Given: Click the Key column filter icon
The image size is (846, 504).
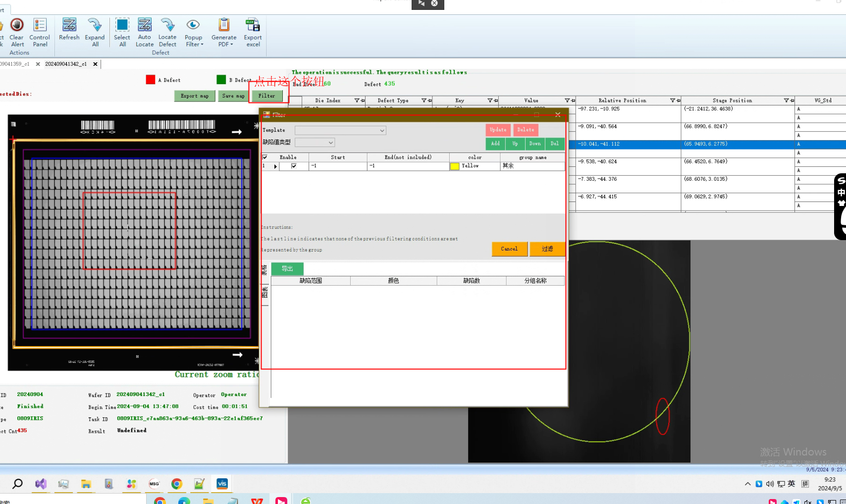Looking at the screenshot, I should click(x=490, y=101).
